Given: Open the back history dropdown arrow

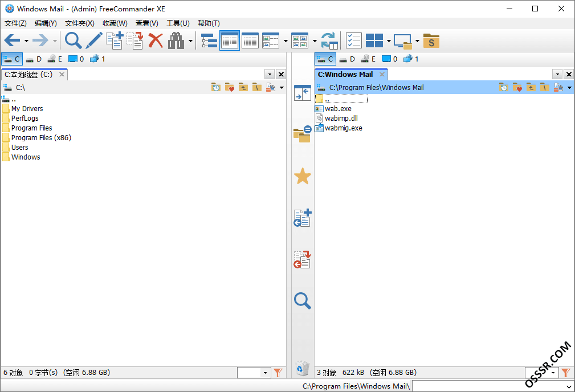Looking at the screenshot, I should point(26,40).
